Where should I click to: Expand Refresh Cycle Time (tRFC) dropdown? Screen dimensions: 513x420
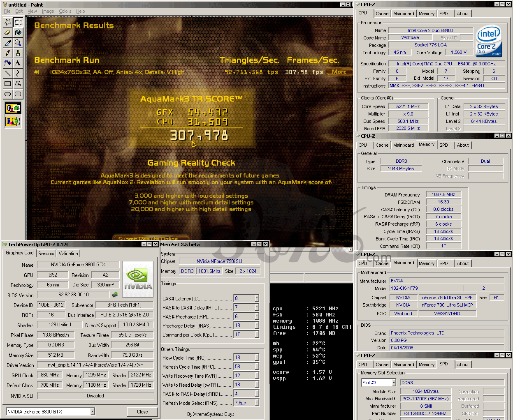(x=257, y=367)
